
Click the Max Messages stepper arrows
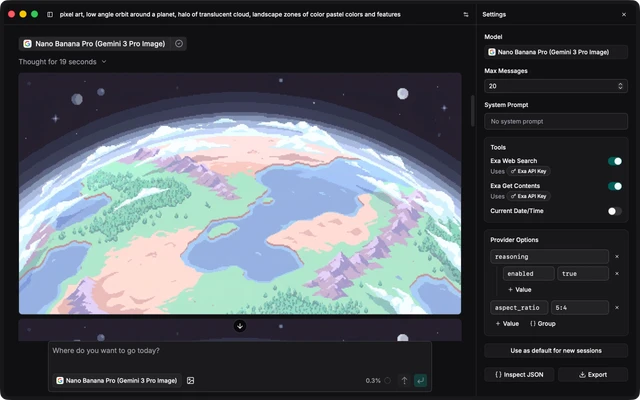(x=620, y=86)
